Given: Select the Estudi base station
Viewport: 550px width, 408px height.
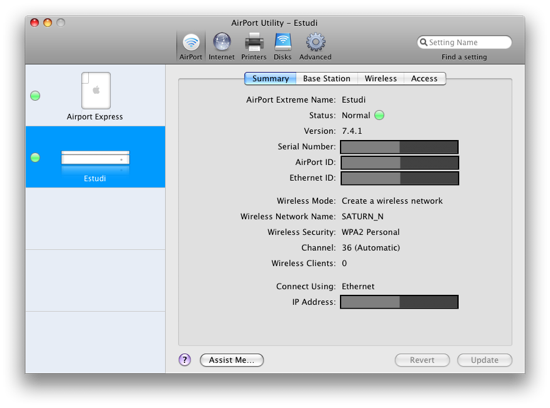Looking at the screenshot, I should (95, 157).
